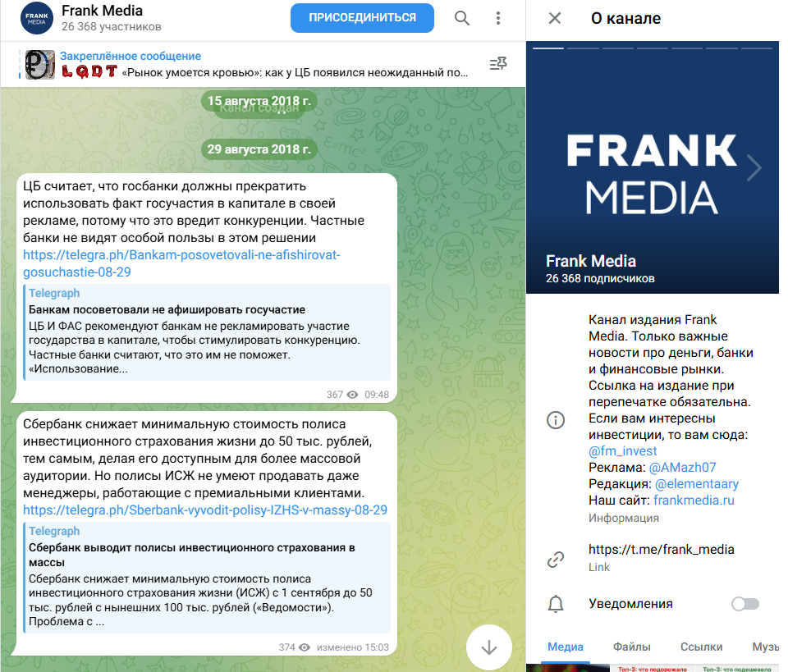Click the Информация label under description
The height and width of the screenshot is (672, 788).
click(x=624, y=518)
